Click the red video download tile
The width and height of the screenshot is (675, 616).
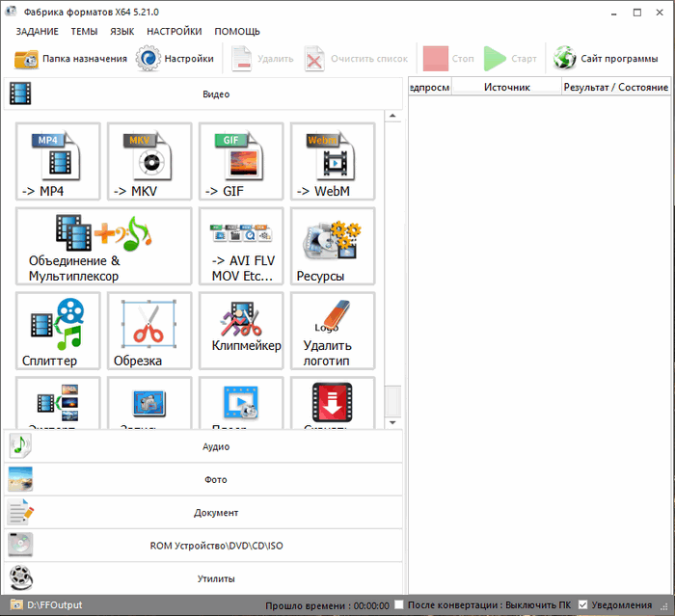coord(333,403)
